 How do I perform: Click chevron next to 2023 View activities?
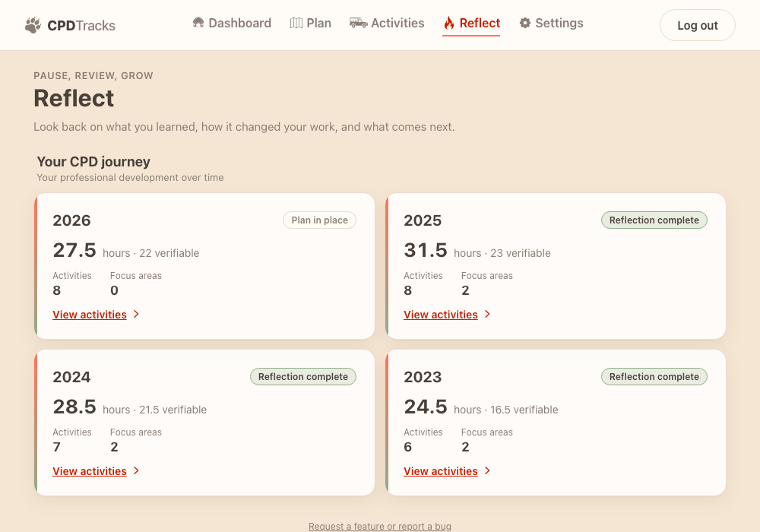(x=487, y=470)
